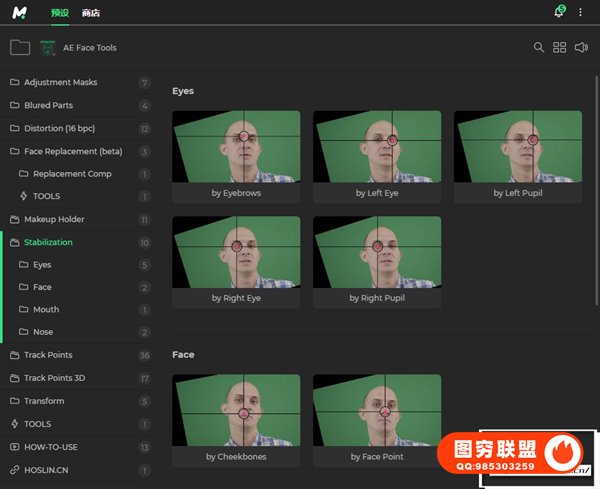
Task: Open the 预设 tab
Action: tap(60, 13)
